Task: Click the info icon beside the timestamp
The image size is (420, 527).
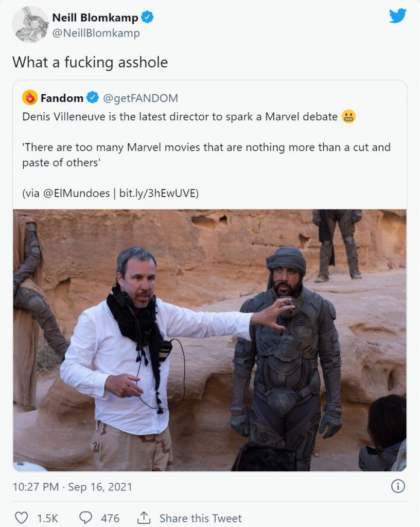Action: (398, 486)
